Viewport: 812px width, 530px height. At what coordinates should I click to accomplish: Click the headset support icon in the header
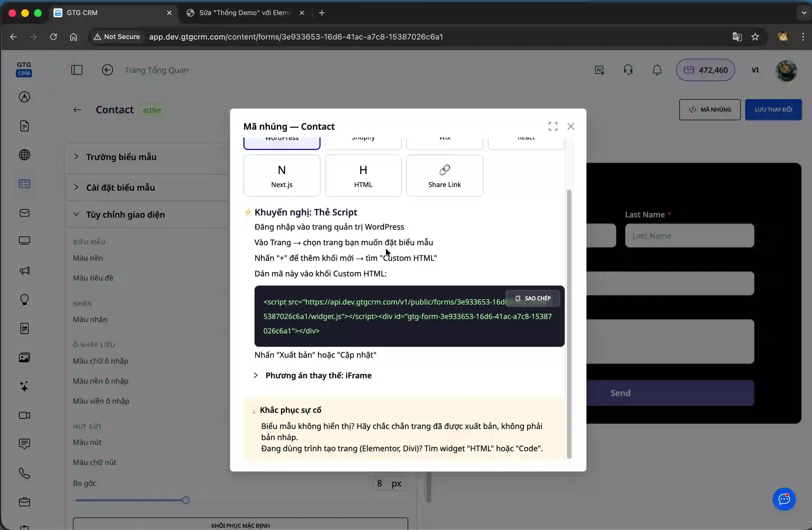pos(628,70)
